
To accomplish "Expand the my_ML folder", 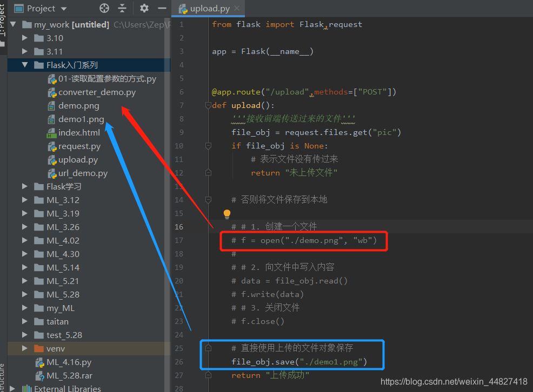I will (24, 308).
